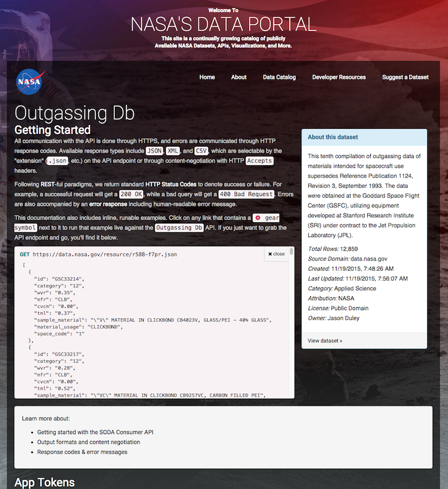Image resolution: width=448 pixels, height=489 pixels.
Task: Click the x icon beside close
Action: tap(270, 254)
